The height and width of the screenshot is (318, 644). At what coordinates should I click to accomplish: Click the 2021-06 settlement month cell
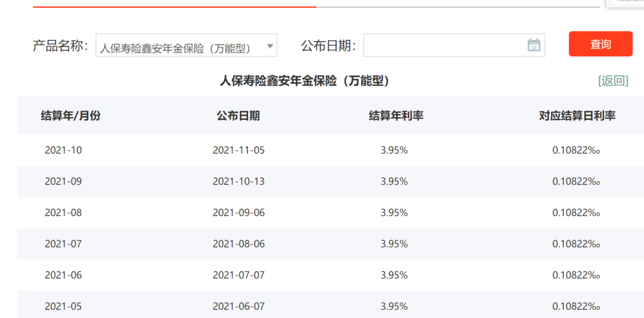[63, 275]
